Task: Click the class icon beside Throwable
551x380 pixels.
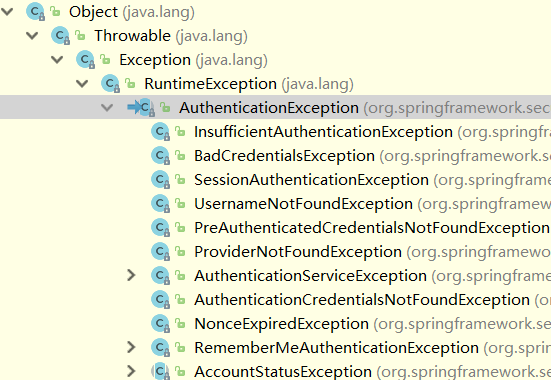Action: tap(60, 36)
